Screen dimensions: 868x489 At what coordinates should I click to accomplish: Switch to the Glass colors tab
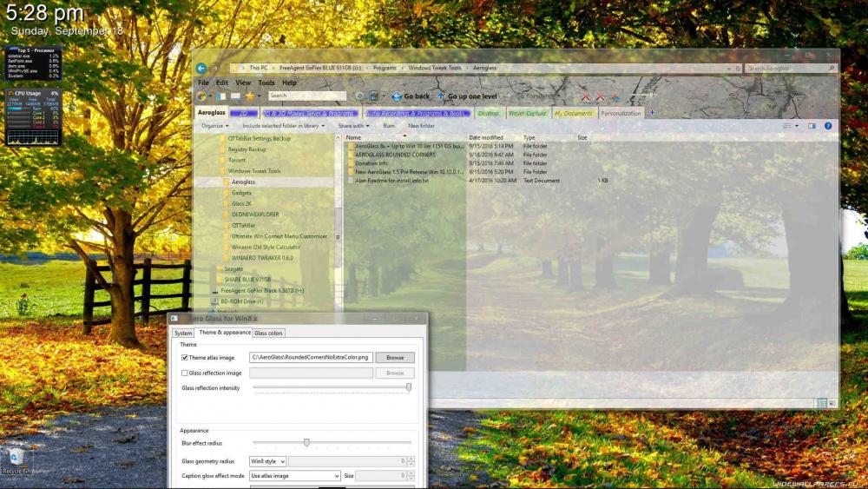(268, 334)
